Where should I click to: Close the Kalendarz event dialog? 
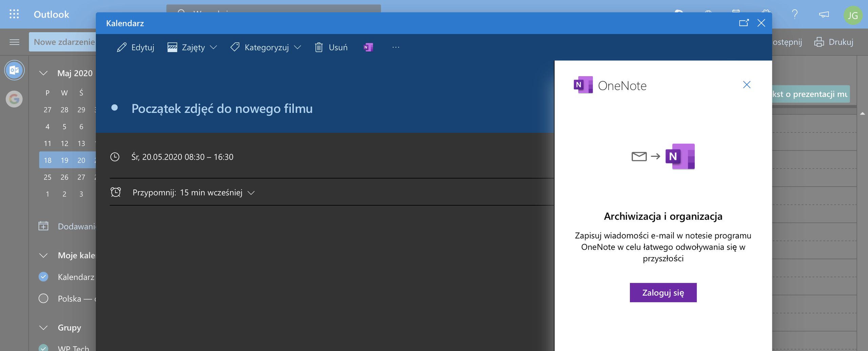[x=761, y=23]
